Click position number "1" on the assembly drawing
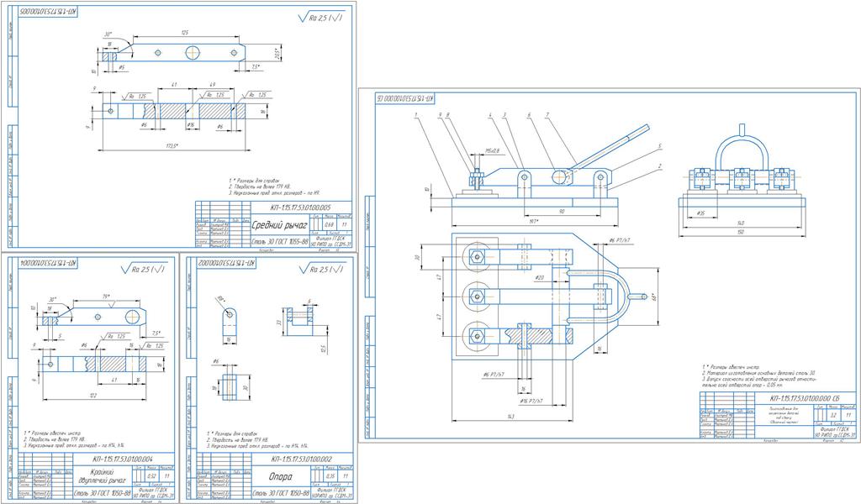This screenshot has height=504, width=861. pyautogui.click(x=417, y=115)
